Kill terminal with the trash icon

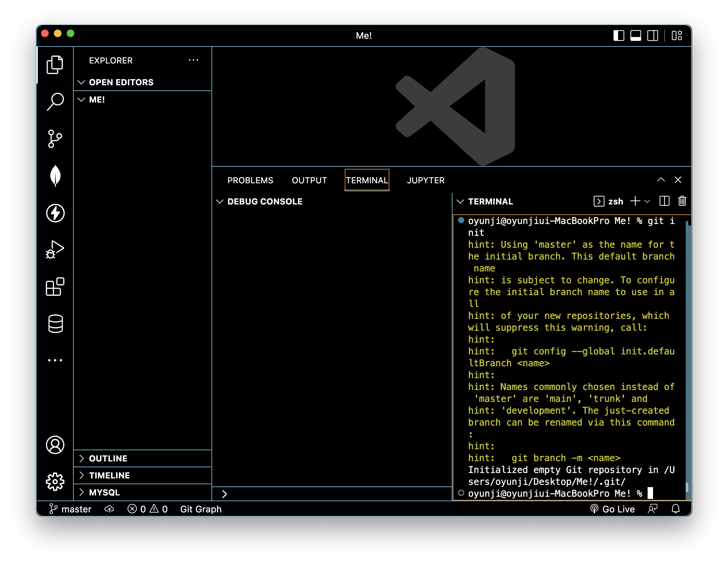coord(682,201)
